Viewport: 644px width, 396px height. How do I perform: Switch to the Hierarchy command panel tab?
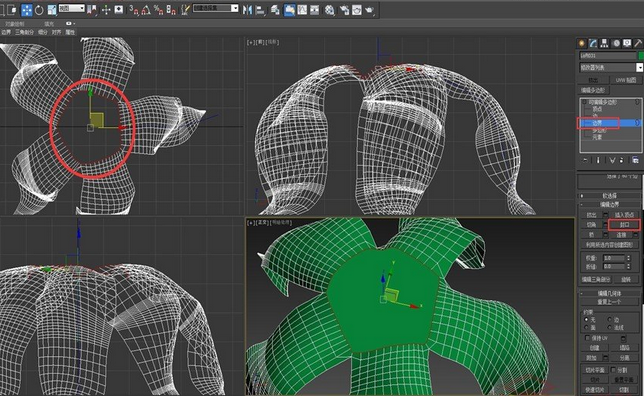click(x=604, y=43)
